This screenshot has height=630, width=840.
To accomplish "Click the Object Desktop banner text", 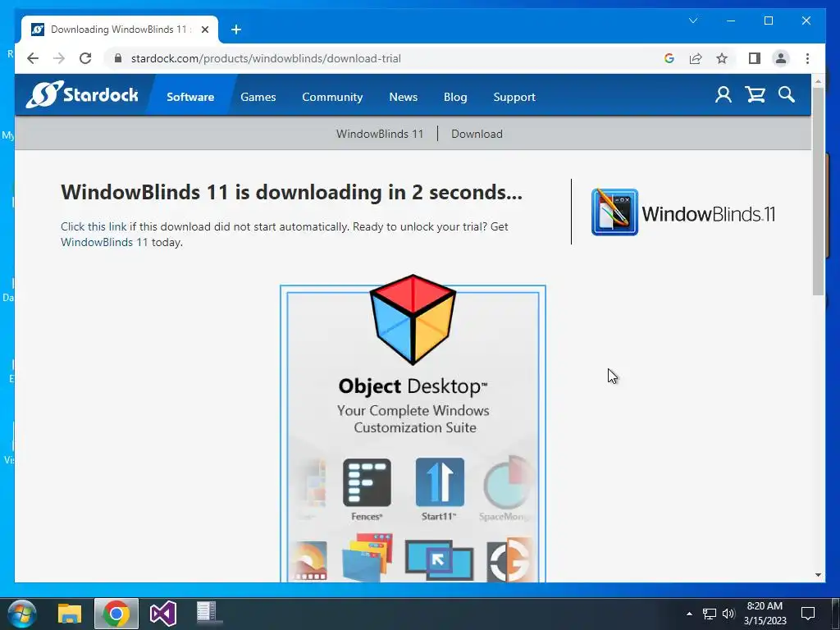I will coord(413,386).
